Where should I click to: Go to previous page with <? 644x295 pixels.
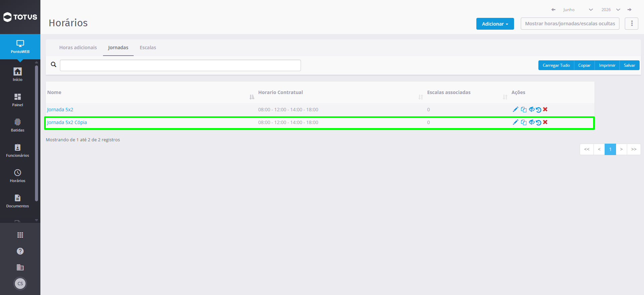tap(599, 149)
